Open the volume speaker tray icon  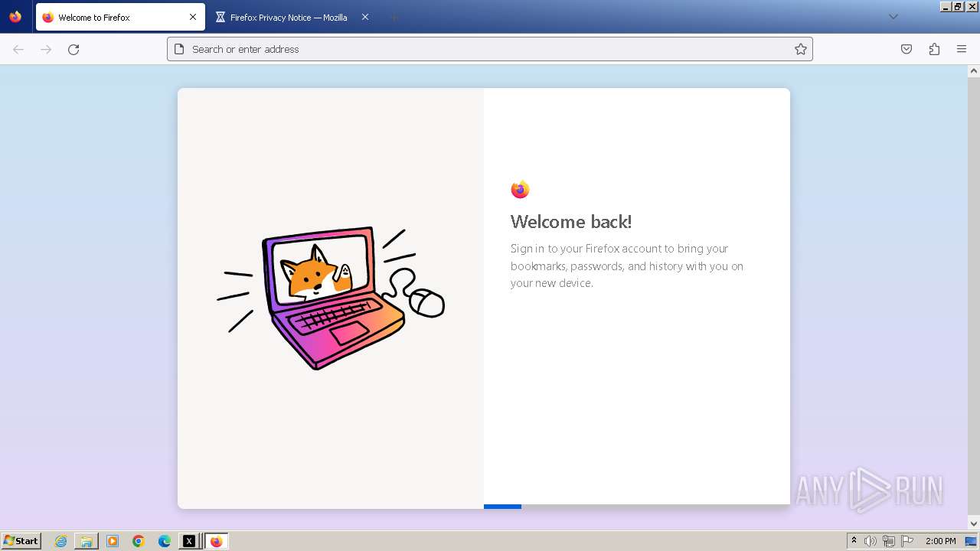[871, 541]
